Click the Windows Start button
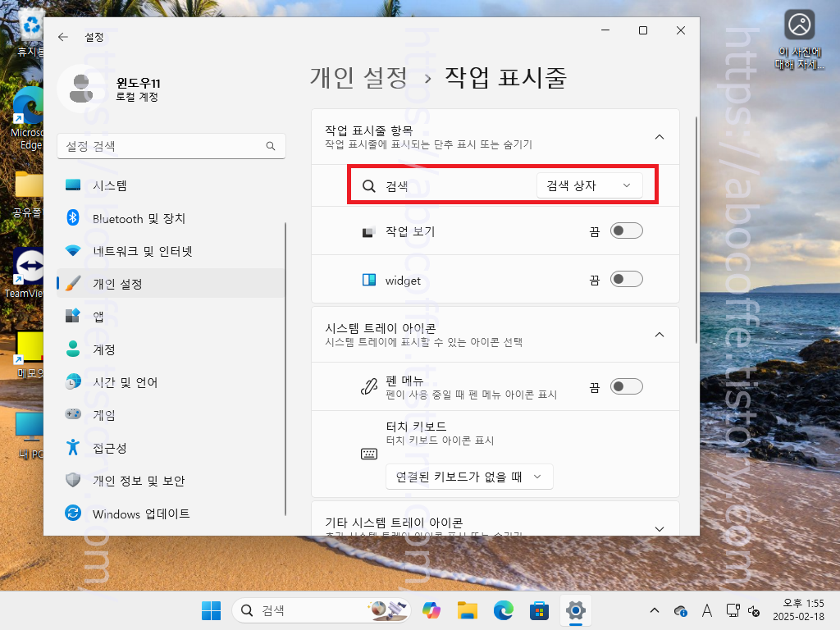Screen dimensions: 840x630 point(211,610)
